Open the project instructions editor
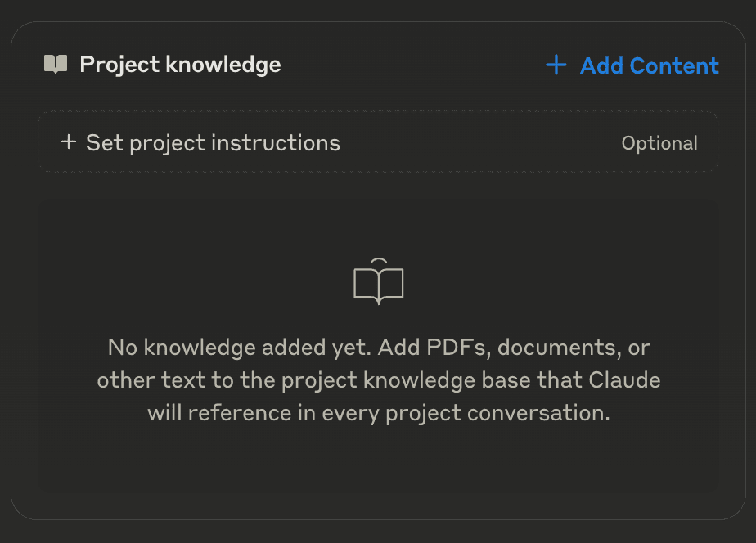The height and width of the screenshot is (543, 756). tap(212, 142)
